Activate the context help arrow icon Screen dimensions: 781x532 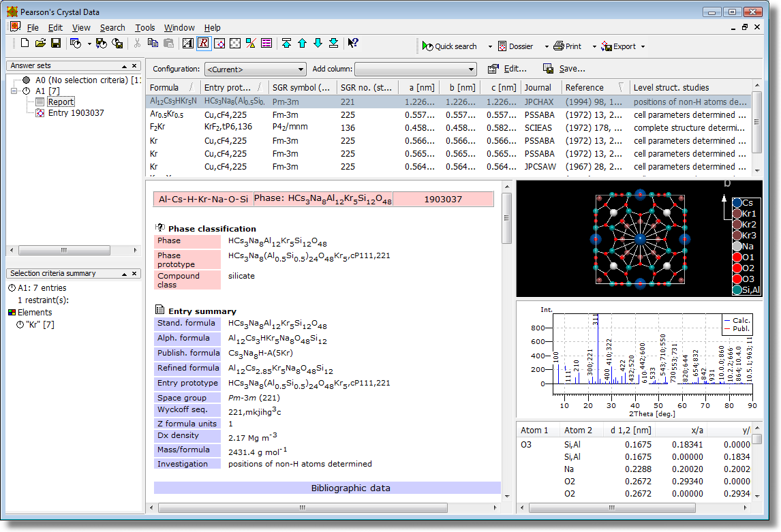tap(353, 43)
